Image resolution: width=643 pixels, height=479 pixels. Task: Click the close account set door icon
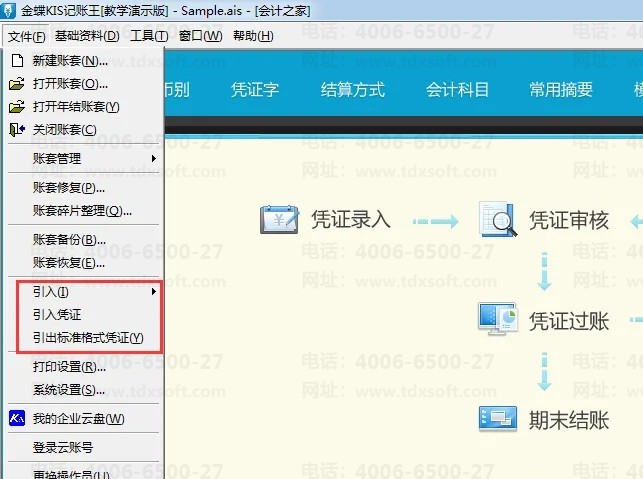[x=17, y=130]
